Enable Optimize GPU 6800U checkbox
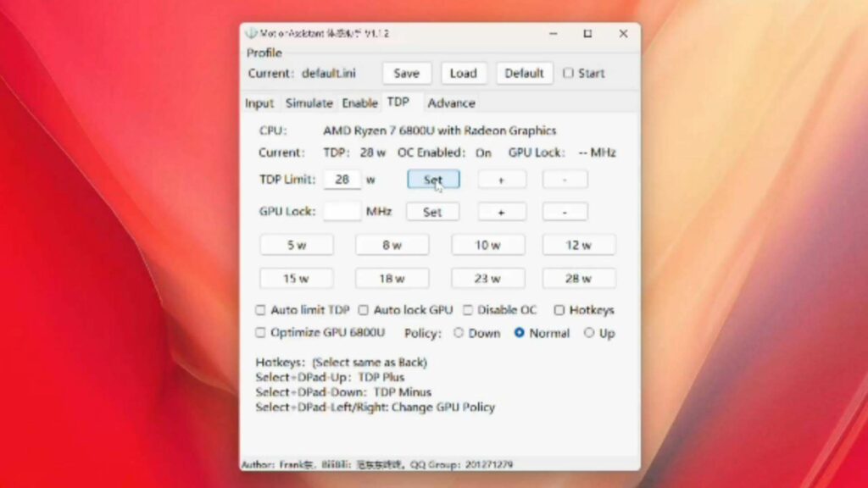This screenshot has width=868, height=488. (x=260, y=332)
